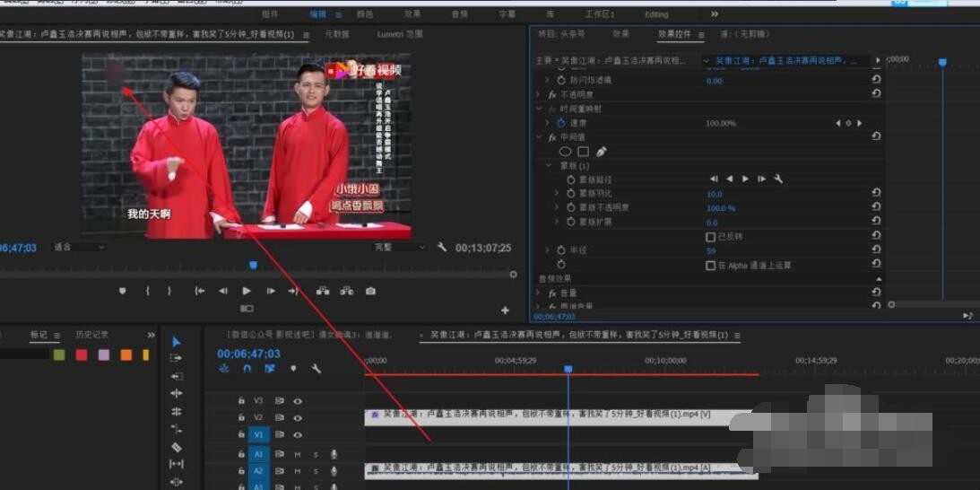Screen dimensions: 980x490
Task: Open the 元数据 tab
Action: tap(337, 34)
